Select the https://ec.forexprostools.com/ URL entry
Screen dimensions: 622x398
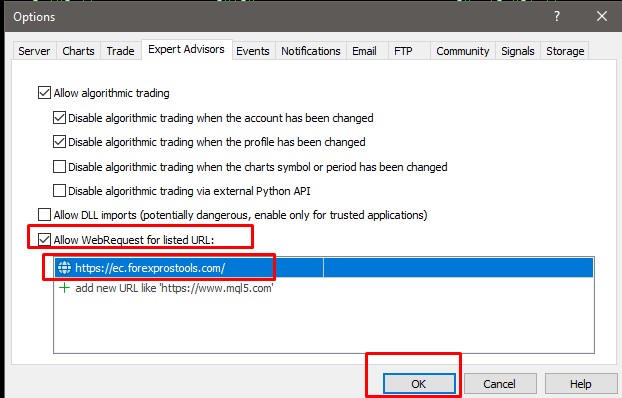coord(324,268)
